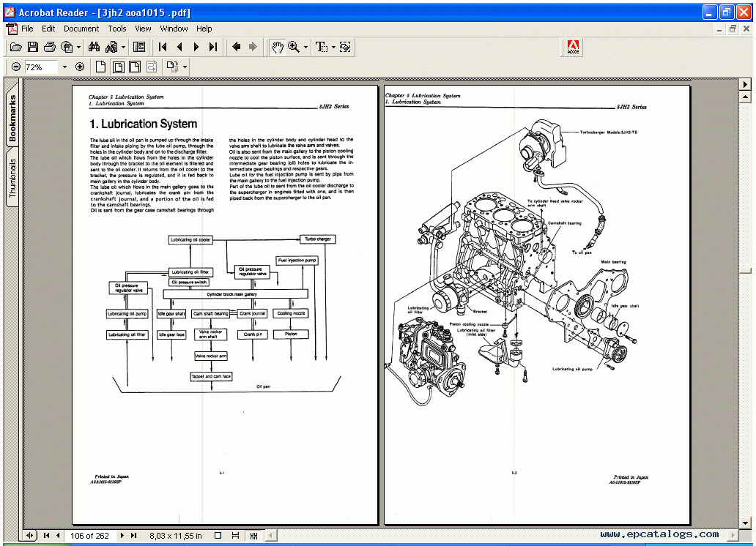Click the Graphics Select snapshot tool
This screenshot has width=756, height=546.
(x=345, y=47)
